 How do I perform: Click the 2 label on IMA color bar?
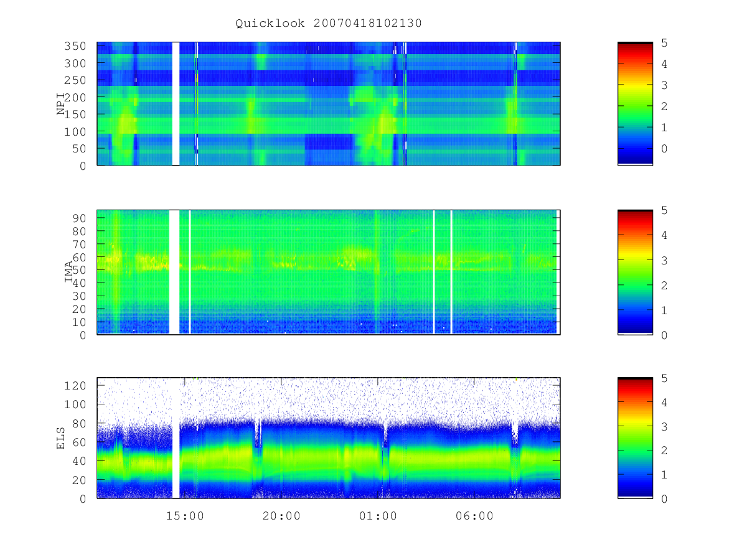click(664, 285)
